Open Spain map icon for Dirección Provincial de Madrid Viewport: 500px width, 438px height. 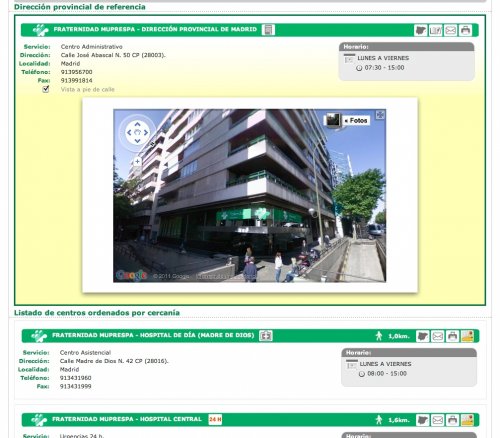[x=421, y=30]
